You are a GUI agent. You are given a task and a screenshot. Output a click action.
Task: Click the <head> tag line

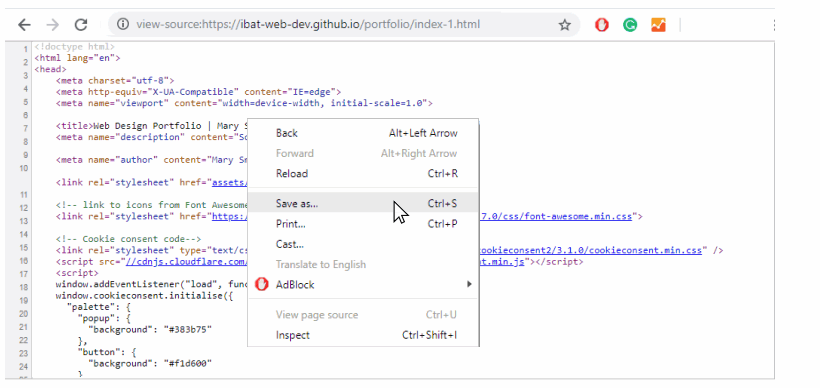point(50,69)
